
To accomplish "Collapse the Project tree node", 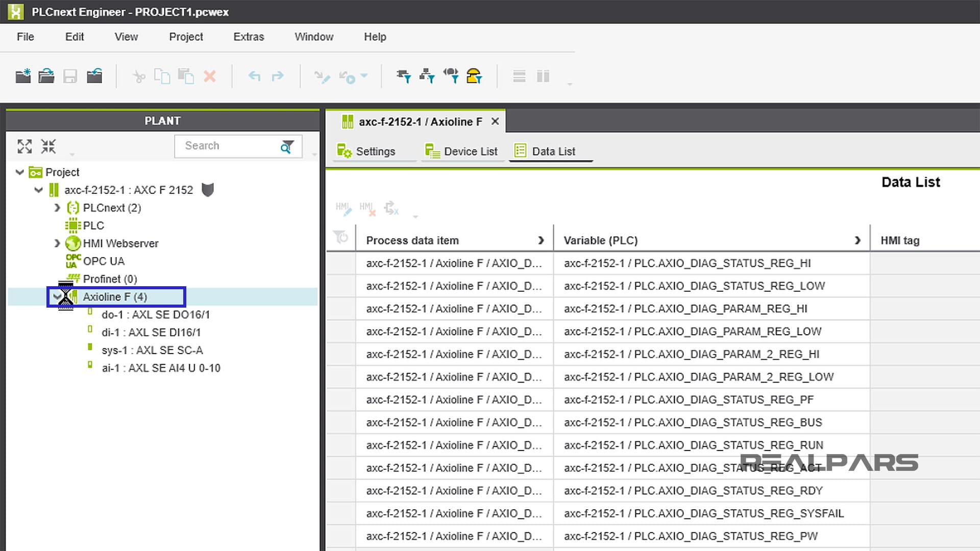I will [x=20, y=172].
